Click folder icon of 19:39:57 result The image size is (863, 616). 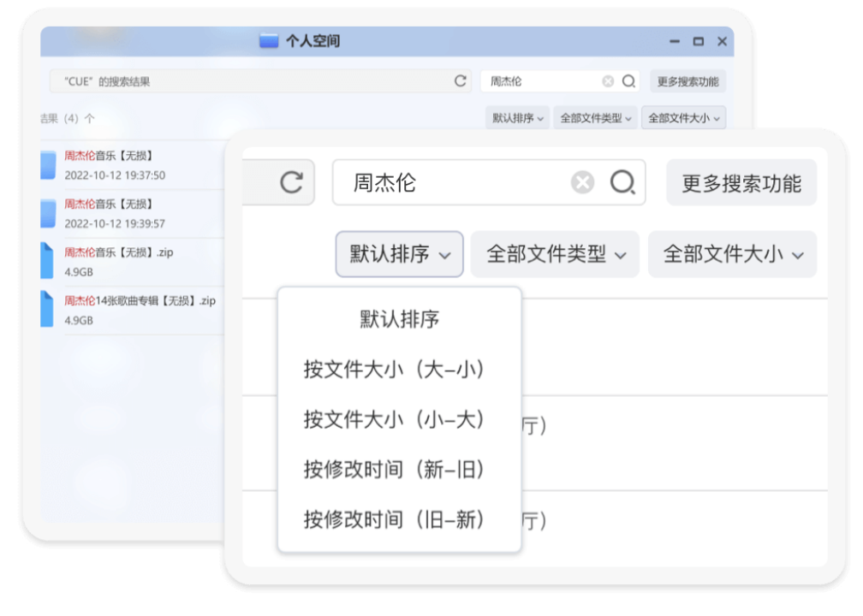tap(48, 213)
